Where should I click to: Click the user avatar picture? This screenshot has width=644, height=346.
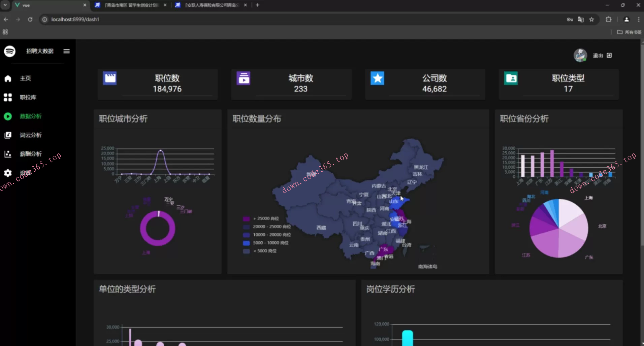point(580,55)
